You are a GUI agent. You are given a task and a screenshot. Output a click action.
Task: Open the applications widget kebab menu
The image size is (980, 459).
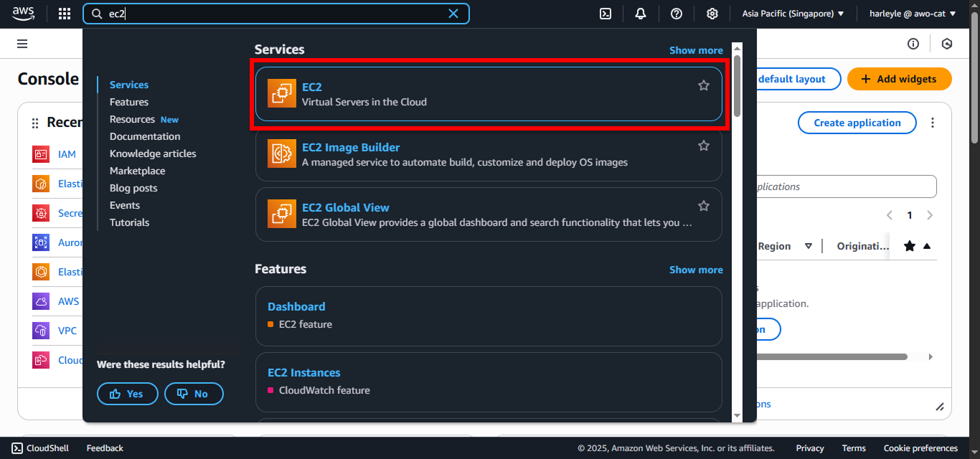(933, 123)
